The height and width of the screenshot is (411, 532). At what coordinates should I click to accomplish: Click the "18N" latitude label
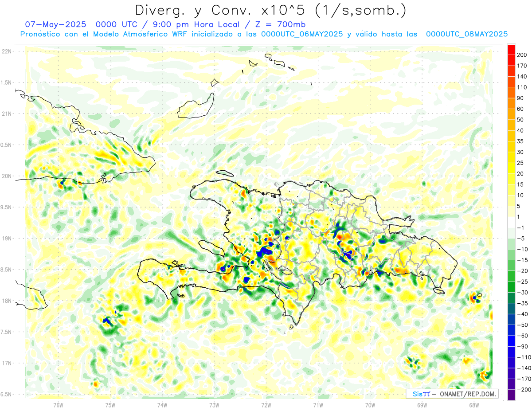pos(7,301)
